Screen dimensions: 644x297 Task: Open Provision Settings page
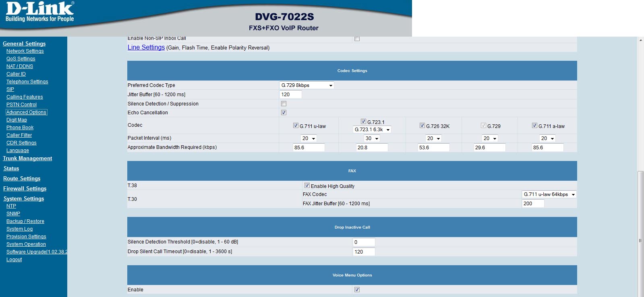click(26, 237)
